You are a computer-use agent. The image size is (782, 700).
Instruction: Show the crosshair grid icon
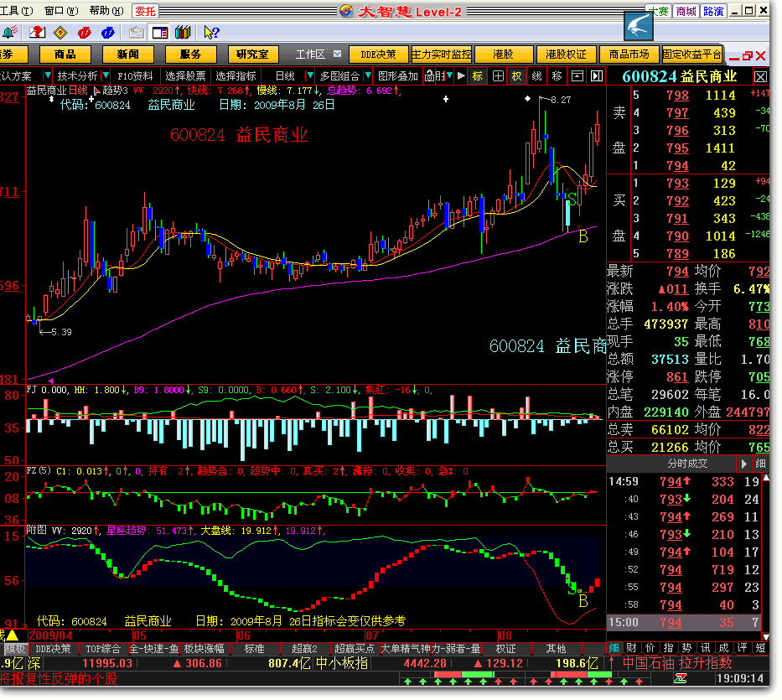click(x=498, y=75)
